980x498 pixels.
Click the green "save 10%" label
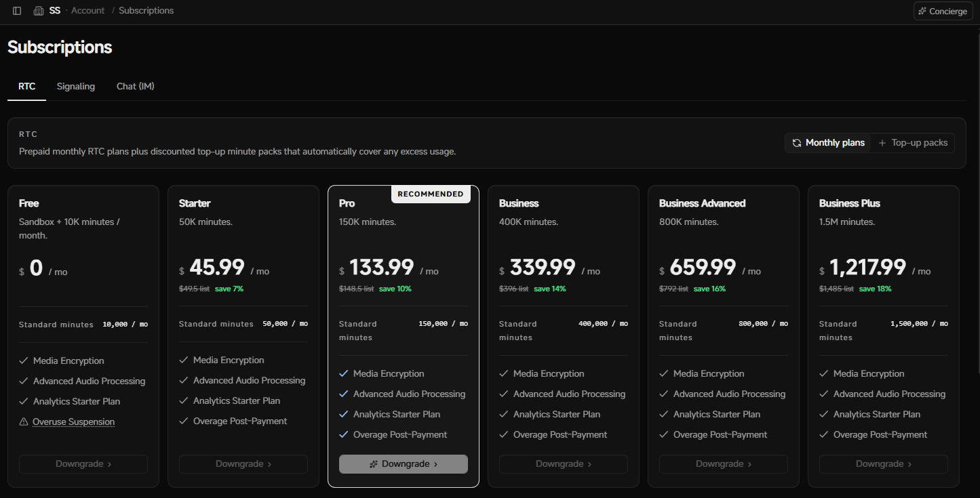coord(395,289)
